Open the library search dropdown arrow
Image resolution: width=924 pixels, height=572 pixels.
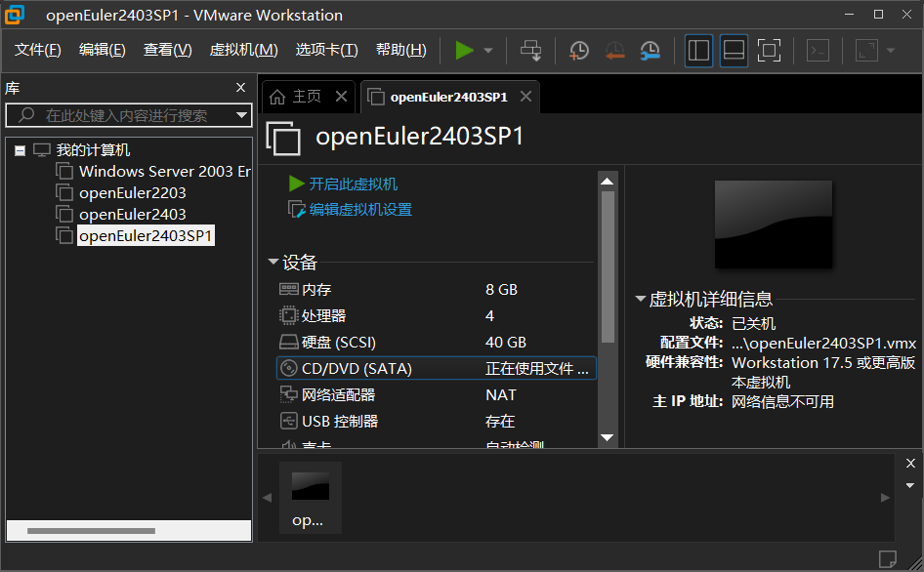241,115
